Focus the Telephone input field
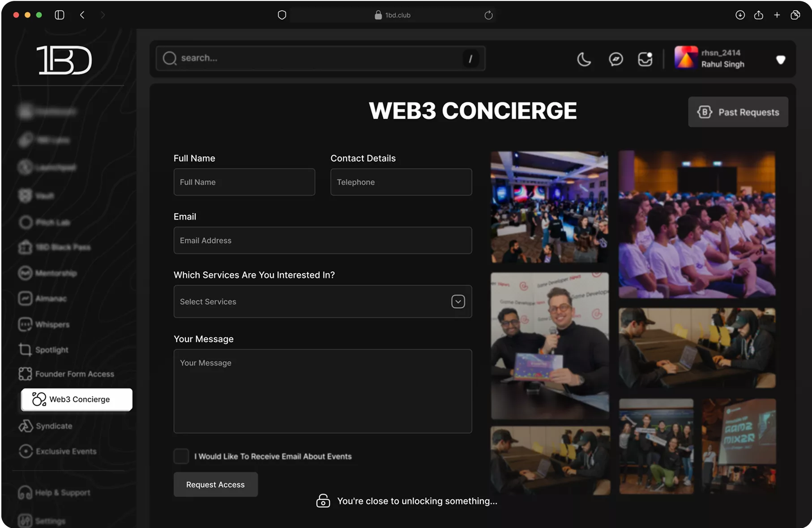The height and width of the screenshot is (528, 812). [x=401, y=182]
